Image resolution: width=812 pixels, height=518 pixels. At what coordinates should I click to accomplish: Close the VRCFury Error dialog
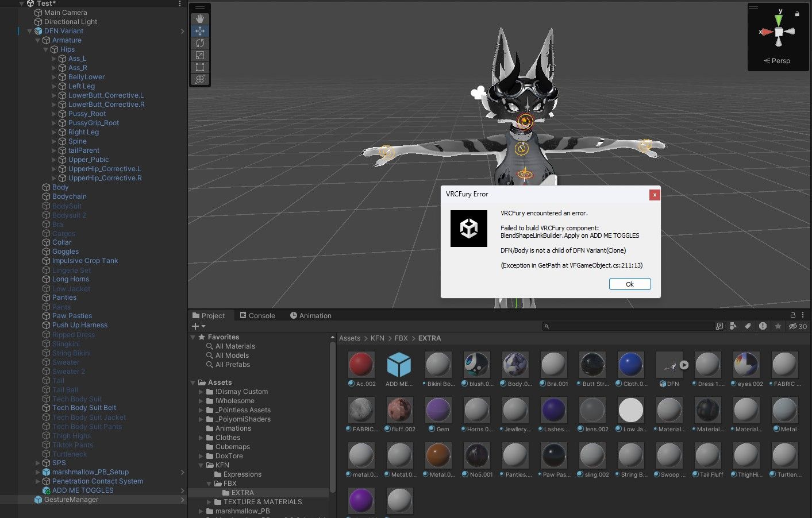coord(654,195)
